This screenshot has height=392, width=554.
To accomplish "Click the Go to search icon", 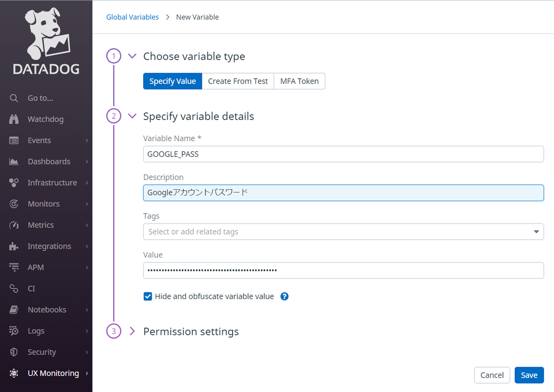I will point(14,98).
